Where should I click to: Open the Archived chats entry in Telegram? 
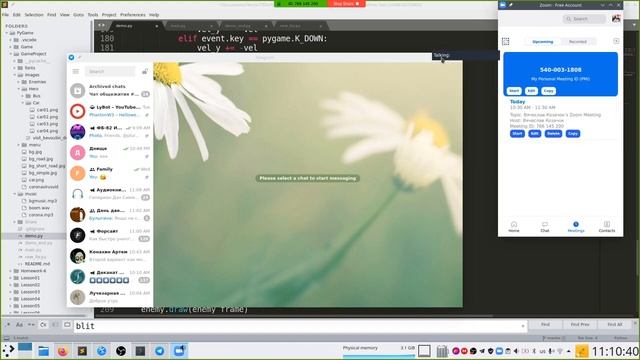point(110,90)
